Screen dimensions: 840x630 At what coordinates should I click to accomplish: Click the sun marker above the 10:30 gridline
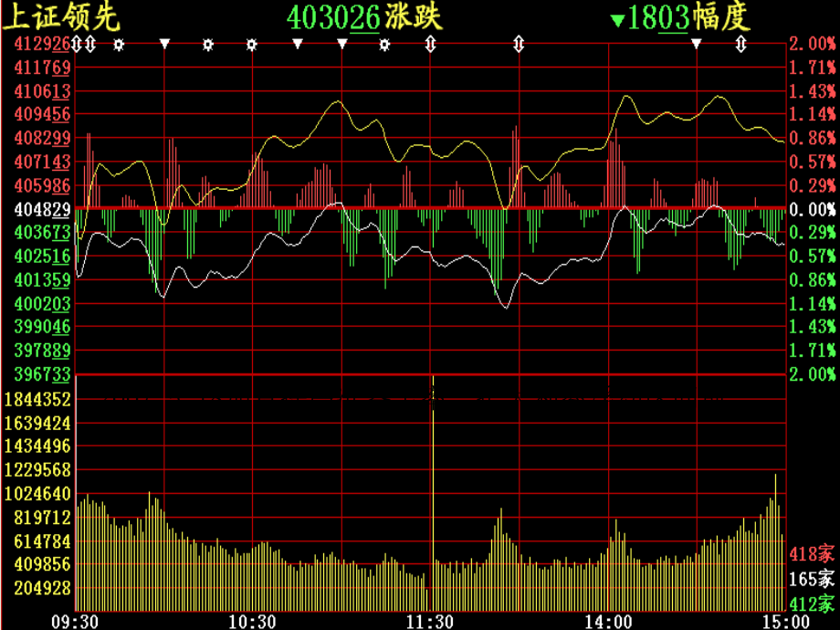[252, 45]
